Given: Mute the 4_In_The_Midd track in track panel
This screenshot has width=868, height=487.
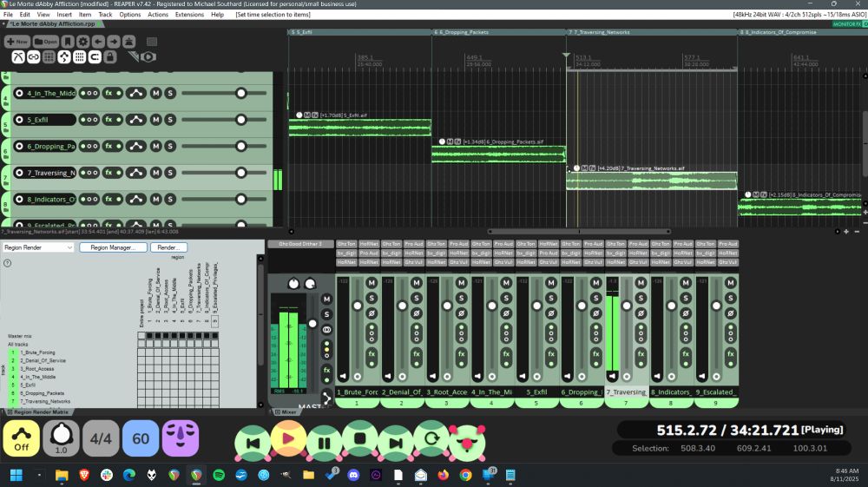Looking at the screenshot, I should pos(155,93).
